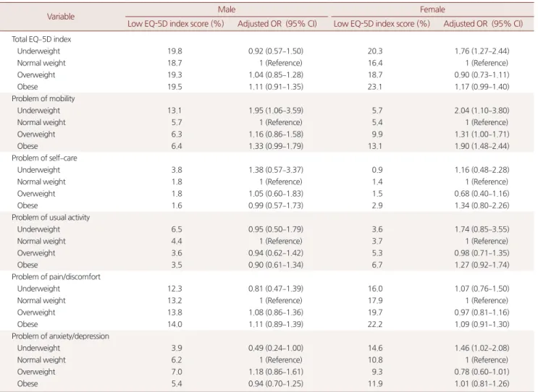Click the 'Problem of mobility' section heading
Image resolution: width=538 pixels, height=392 pixels.
[43, 98]
